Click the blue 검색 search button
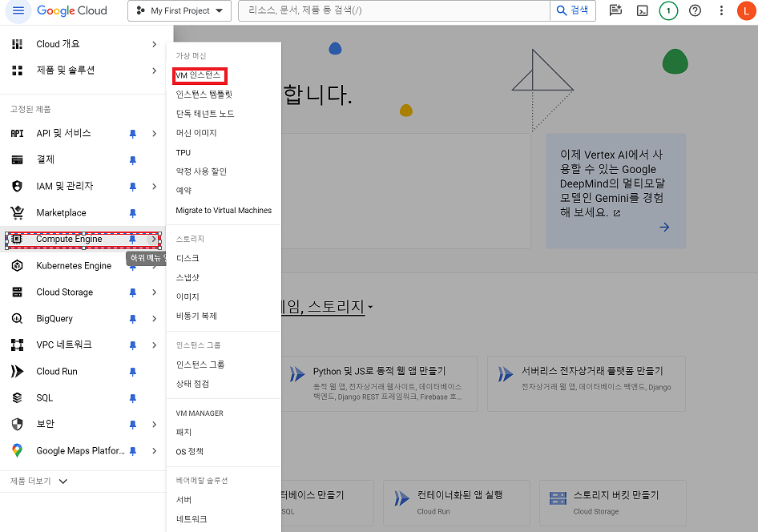The height and width of the screenshot is (532, 758). pyautogui.click(x=572, y=10)
